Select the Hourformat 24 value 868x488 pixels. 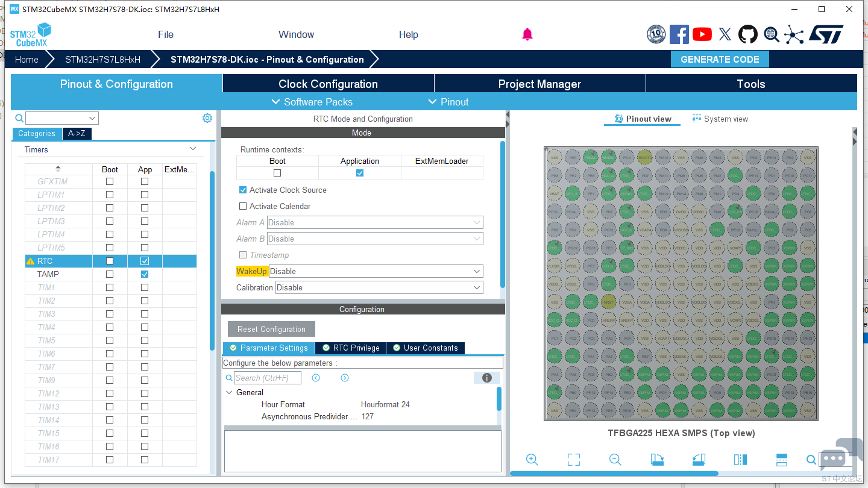(x=385, y=404)
